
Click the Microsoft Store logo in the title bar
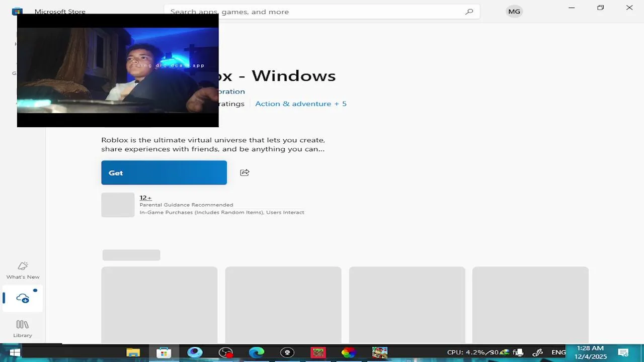tap(17, 11)
